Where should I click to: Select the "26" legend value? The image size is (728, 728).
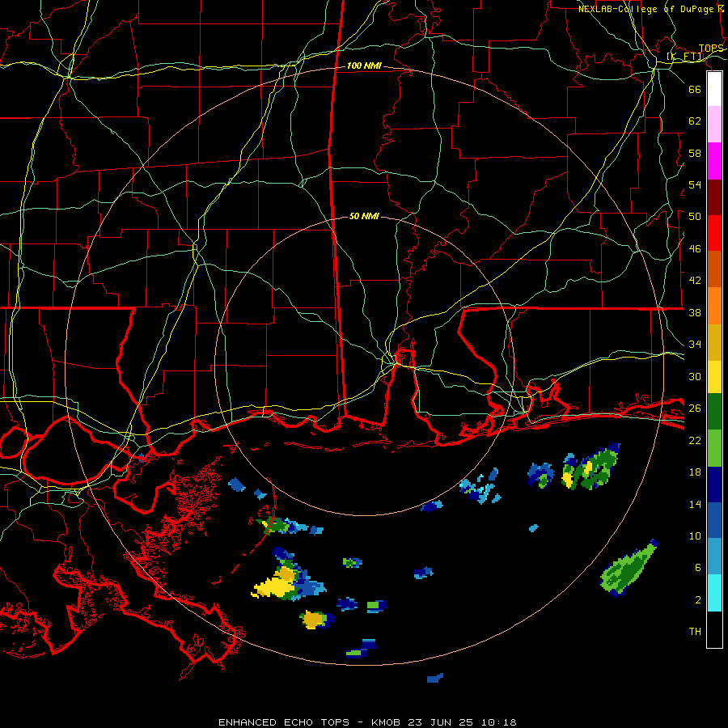click(695, 408)
